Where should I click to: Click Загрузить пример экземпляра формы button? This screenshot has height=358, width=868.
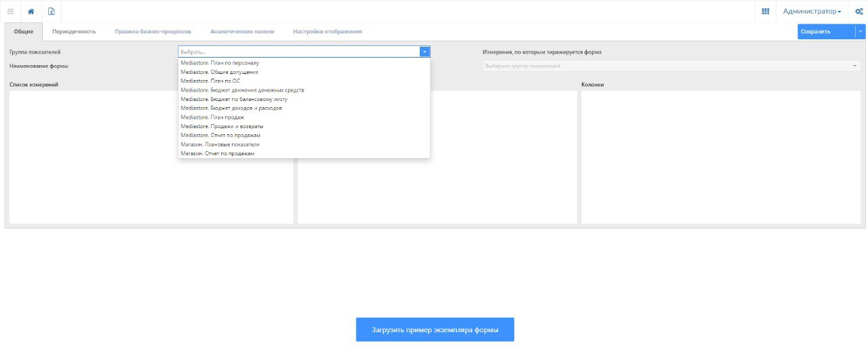[435, 330]
